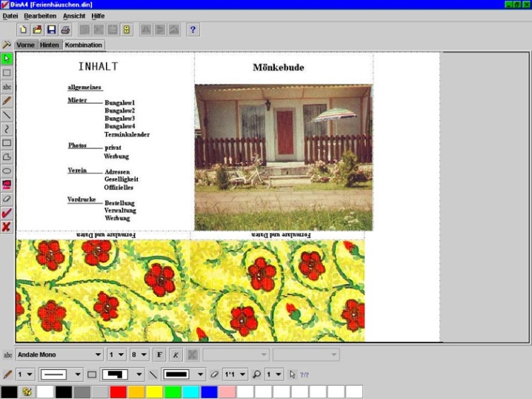Print the document using the printer icon
The width and height of the screenshot is (532, 399).
click(x=65, y=30)
